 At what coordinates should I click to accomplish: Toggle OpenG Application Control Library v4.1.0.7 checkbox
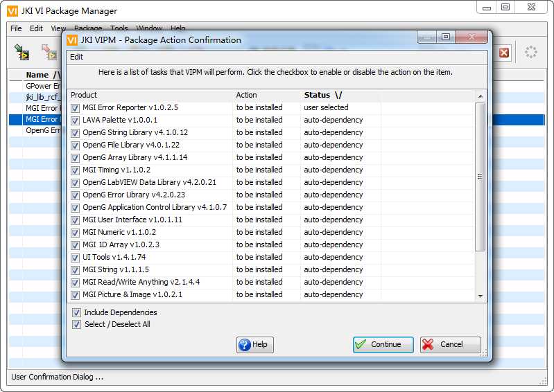75,208
